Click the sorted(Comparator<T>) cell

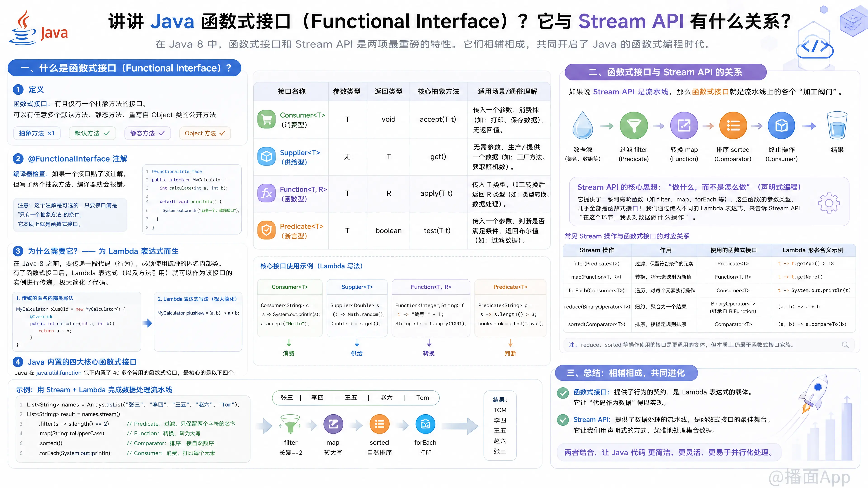coord(597,324)
